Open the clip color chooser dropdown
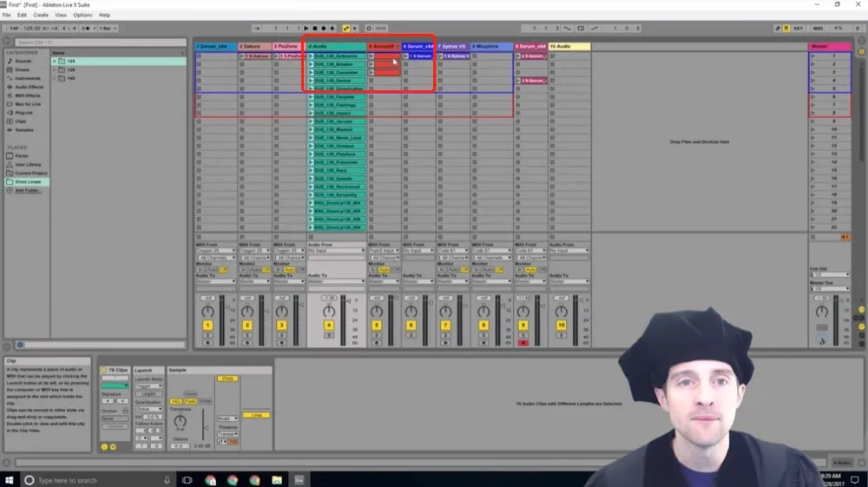Image resolution: width=868 pixels, height=487 pixels. pyautogui.click(x=115, y=385)
